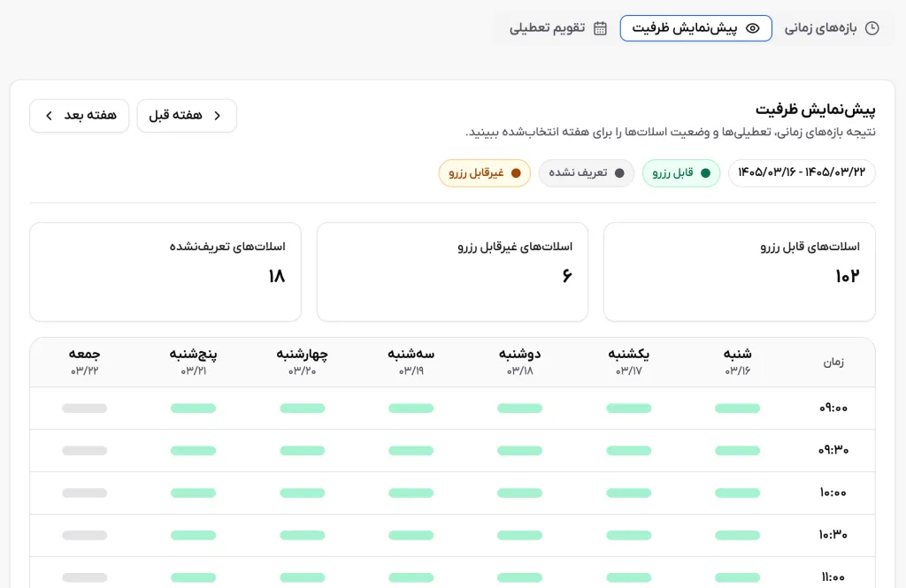Click the gray dot in تعریف نشده chip

tap(619, 172)
